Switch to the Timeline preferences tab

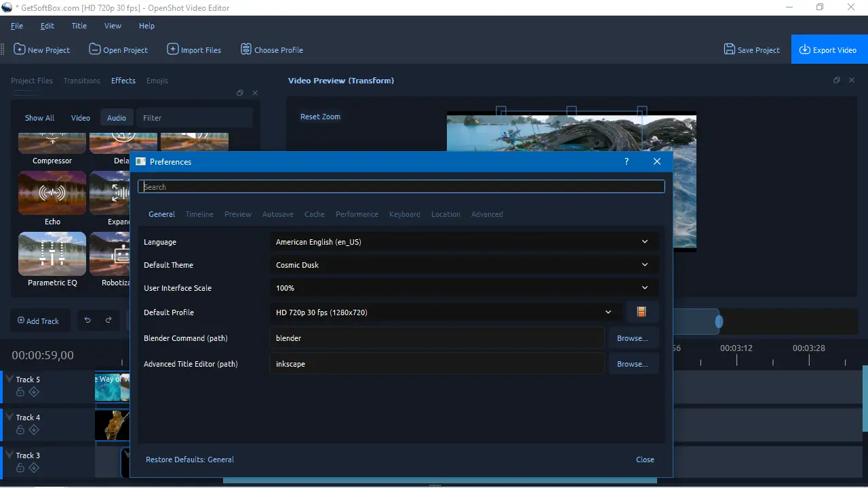(x=199, y=214)
